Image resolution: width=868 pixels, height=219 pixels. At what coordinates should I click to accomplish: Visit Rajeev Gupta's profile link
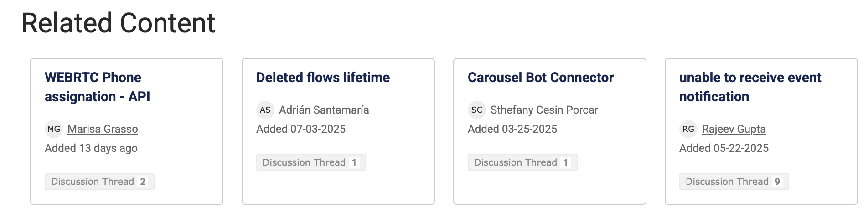click(x=734, y=129)
